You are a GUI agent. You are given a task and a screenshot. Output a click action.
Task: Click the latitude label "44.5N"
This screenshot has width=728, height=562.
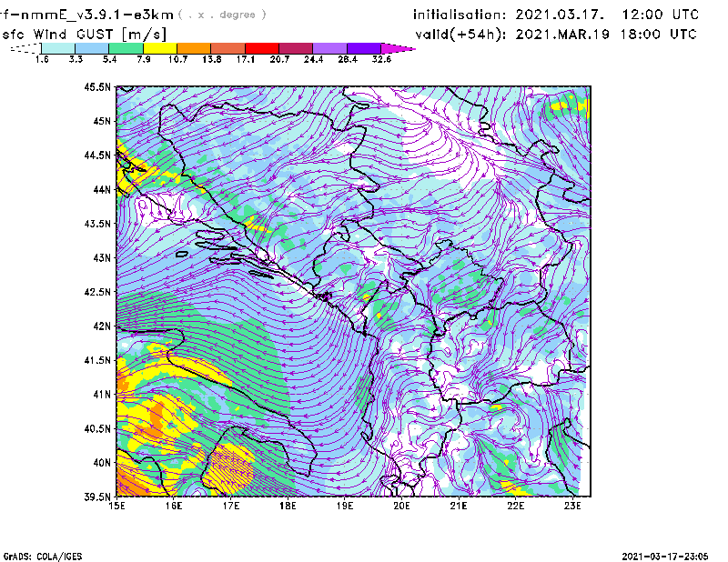[x=97, y=156]
